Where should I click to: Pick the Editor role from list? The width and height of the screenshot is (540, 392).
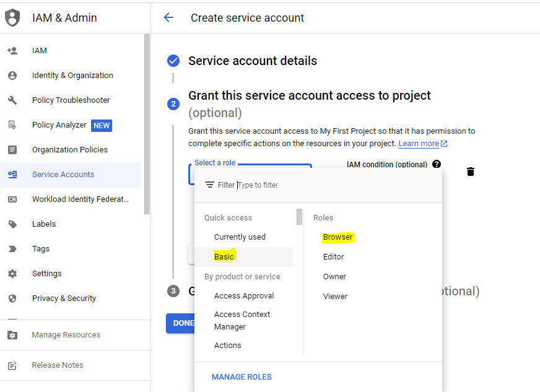[333, 257]
